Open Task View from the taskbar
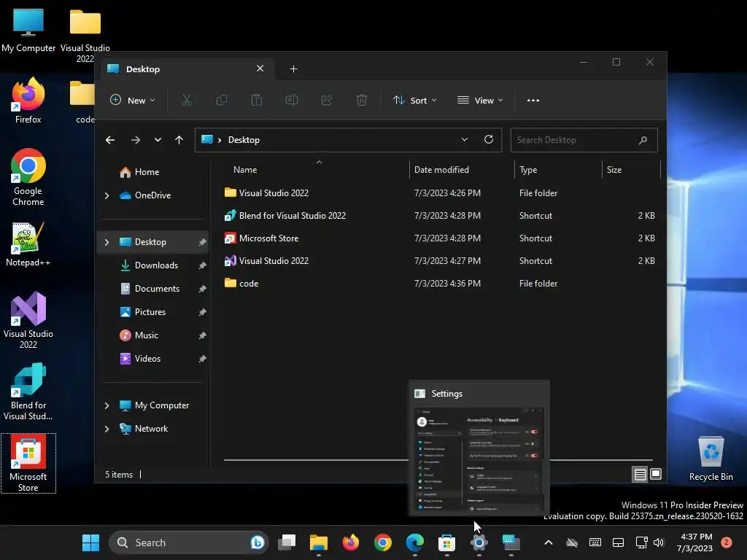Image resolution: width=747 pixels, height=560 pixels. coord(287,542)
